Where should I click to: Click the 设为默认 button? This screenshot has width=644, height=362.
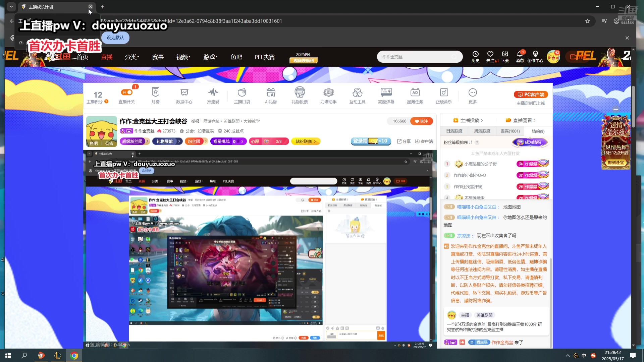click(x=115, y=38)
